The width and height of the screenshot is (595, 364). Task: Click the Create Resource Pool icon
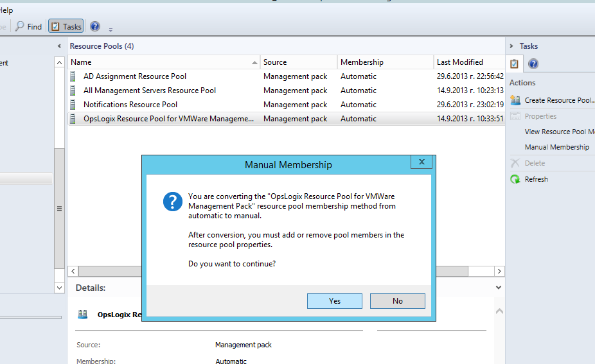tap(515, 100)
